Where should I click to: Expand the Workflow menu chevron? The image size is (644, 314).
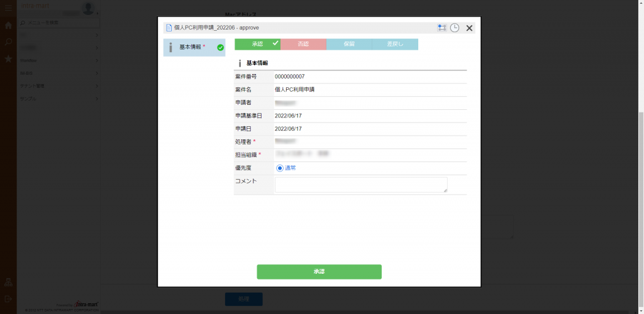(96, 61)
